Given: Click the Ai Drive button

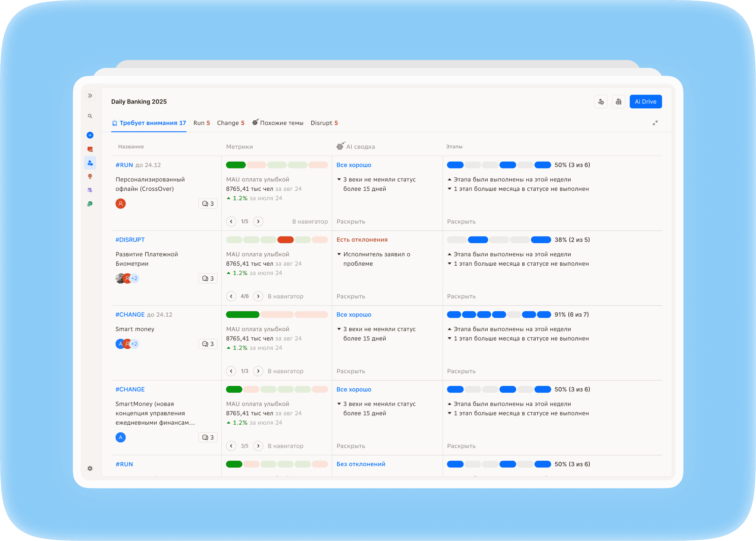Looking at the screenshot, I should (x=646, y=102).
